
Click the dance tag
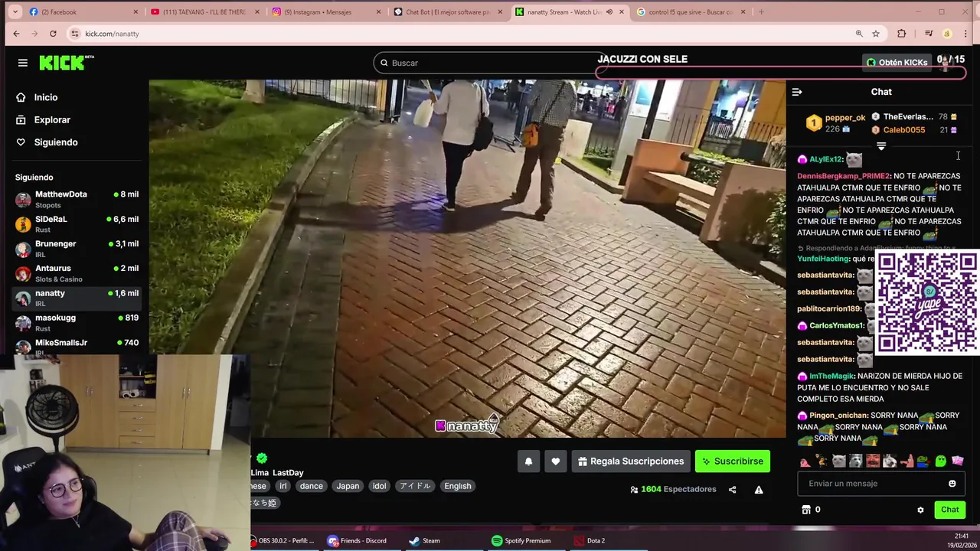[311, 486]
